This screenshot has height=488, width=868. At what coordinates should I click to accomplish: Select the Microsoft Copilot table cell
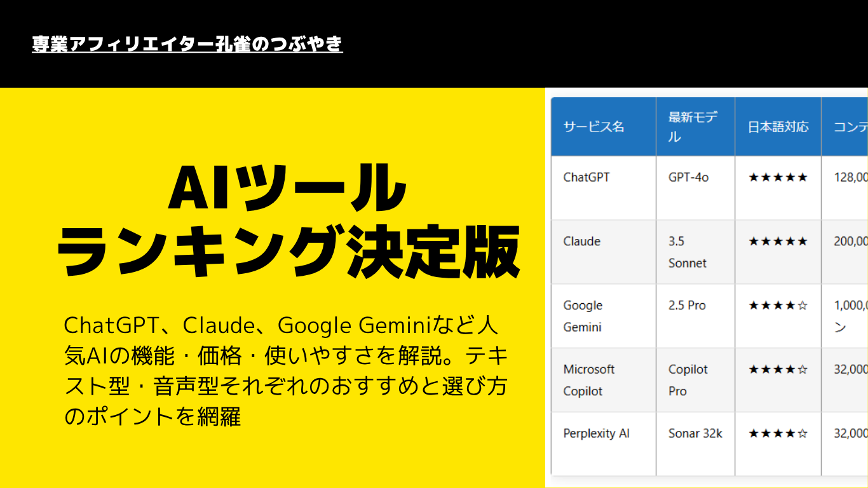(588, 380)
